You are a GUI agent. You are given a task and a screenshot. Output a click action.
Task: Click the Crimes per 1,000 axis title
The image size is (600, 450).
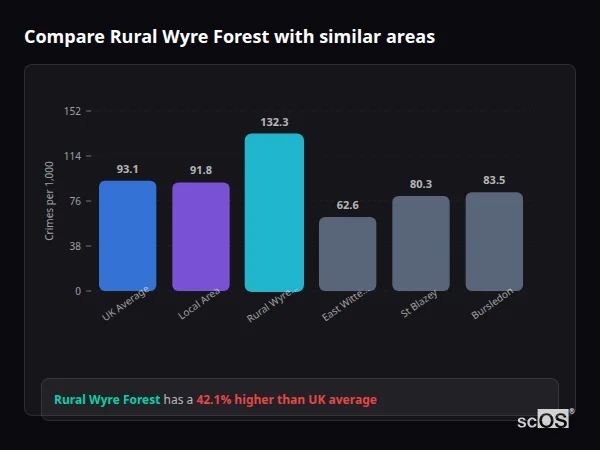49,201
